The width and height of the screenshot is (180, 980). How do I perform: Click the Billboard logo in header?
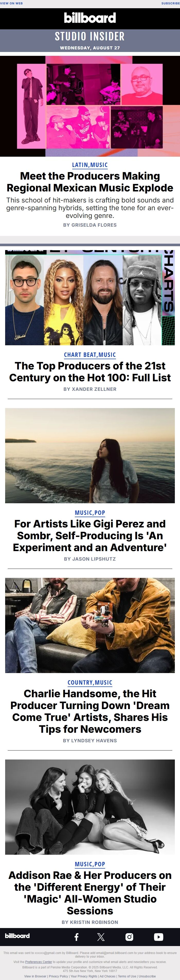pos(90,18)
